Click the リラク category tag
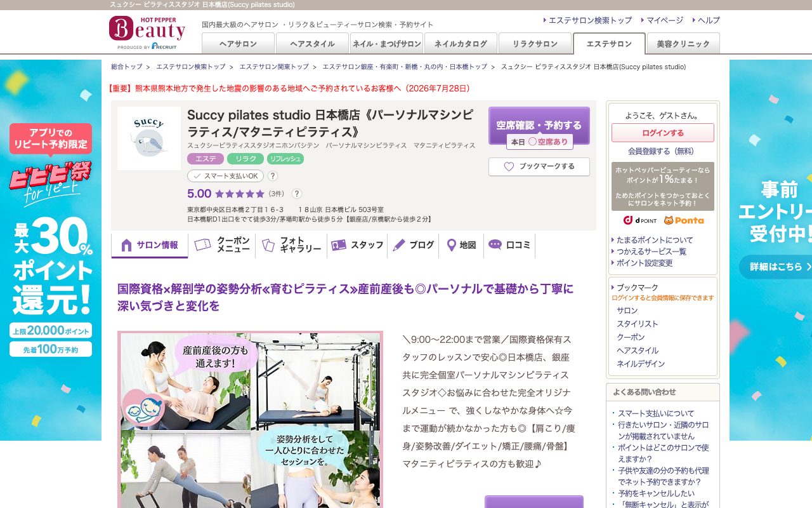The height and width of the screenshot is (508, 812). 246,159
